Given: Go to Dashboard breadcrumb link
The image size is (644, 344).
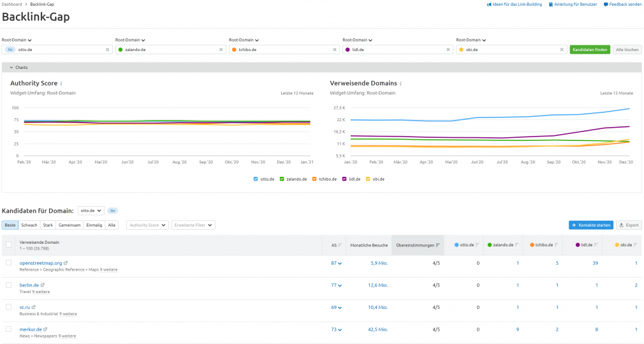Looking at the screenshot, I should (x=11, y=4).
